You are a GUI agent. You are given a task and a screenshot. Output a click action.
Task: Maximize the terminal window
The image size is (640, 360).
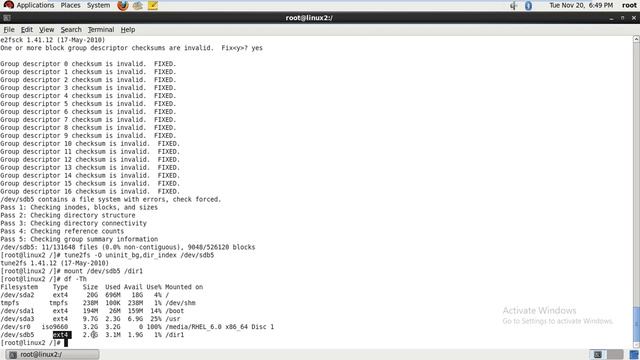pyautogui.click(x=622, y=18)
